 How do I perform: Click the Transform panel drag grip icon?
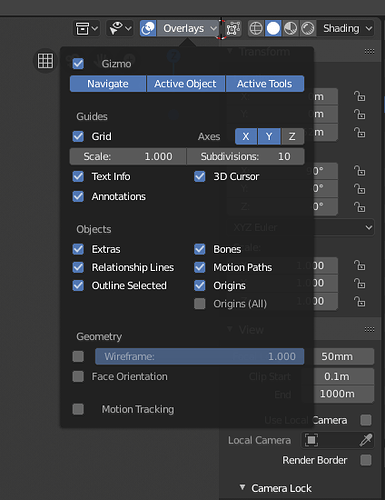[369, 51]
